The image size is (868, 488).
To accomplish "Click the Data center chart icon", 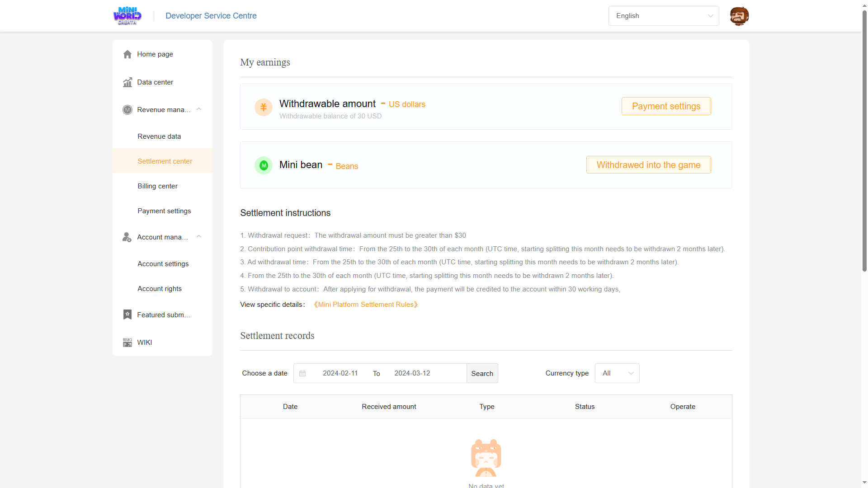I will [127, 82].
